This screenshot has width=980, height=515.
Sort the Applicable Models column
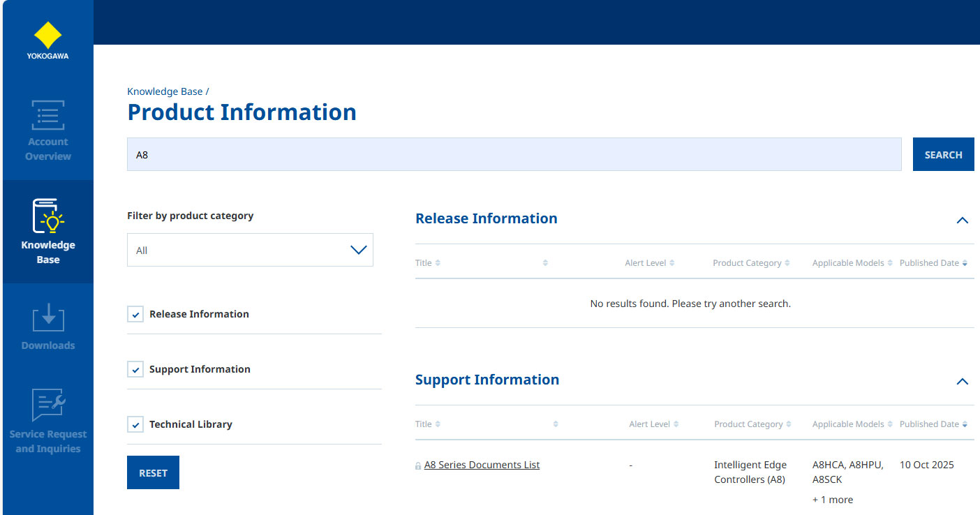pos(851,424)
